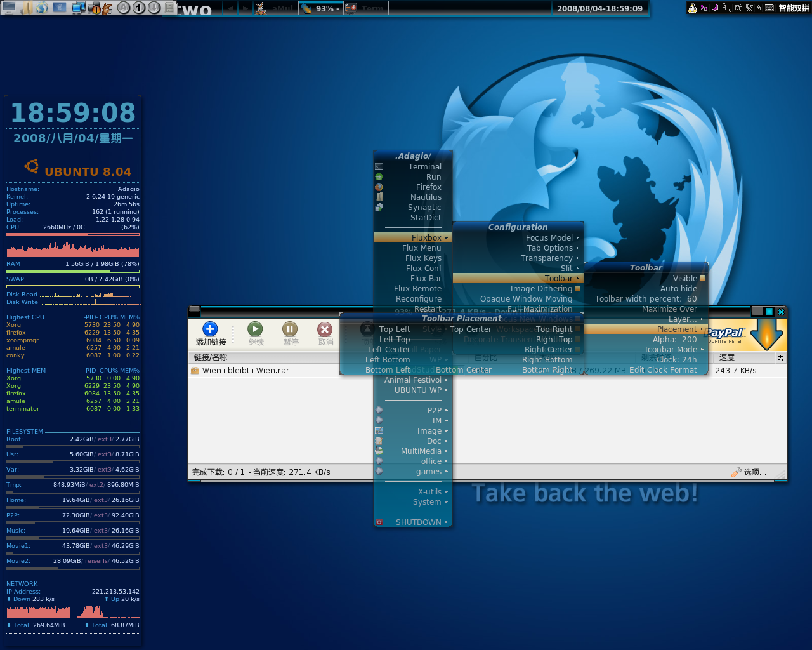Viewport: 812px width, 650px height.
Task: Click the Image category icon
Action: [x=379, y=430]
